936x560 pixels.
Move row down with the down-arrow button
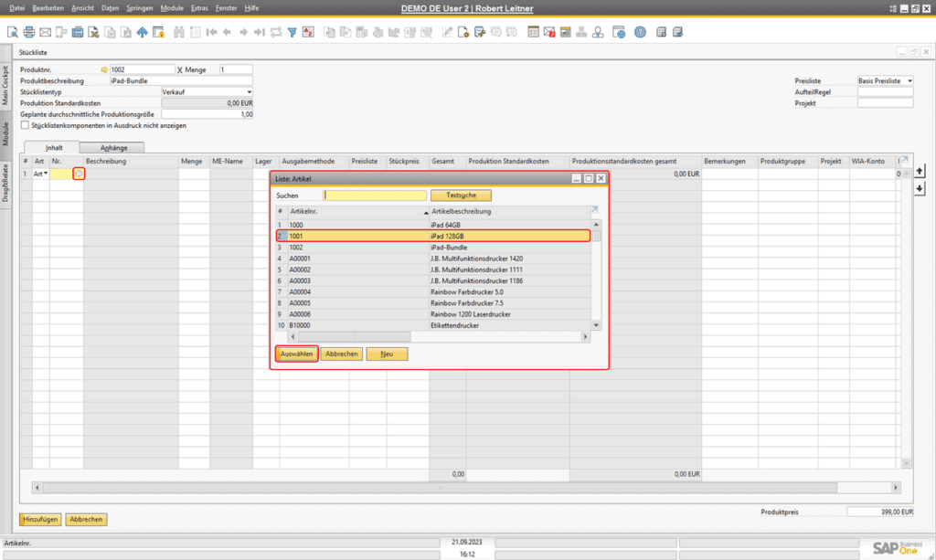tap(920, 188)
